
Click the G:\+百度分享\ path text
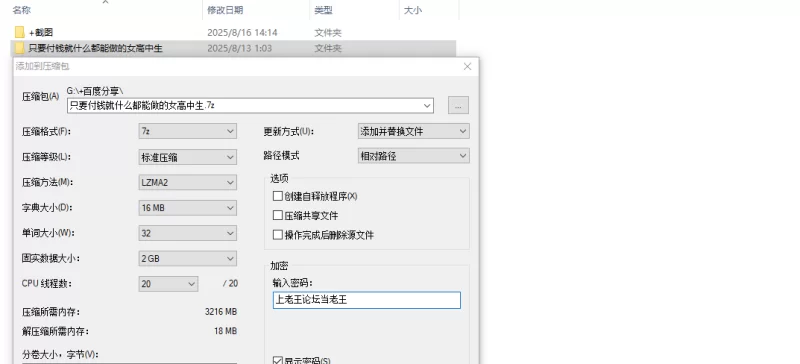click(x=95, y=91)
